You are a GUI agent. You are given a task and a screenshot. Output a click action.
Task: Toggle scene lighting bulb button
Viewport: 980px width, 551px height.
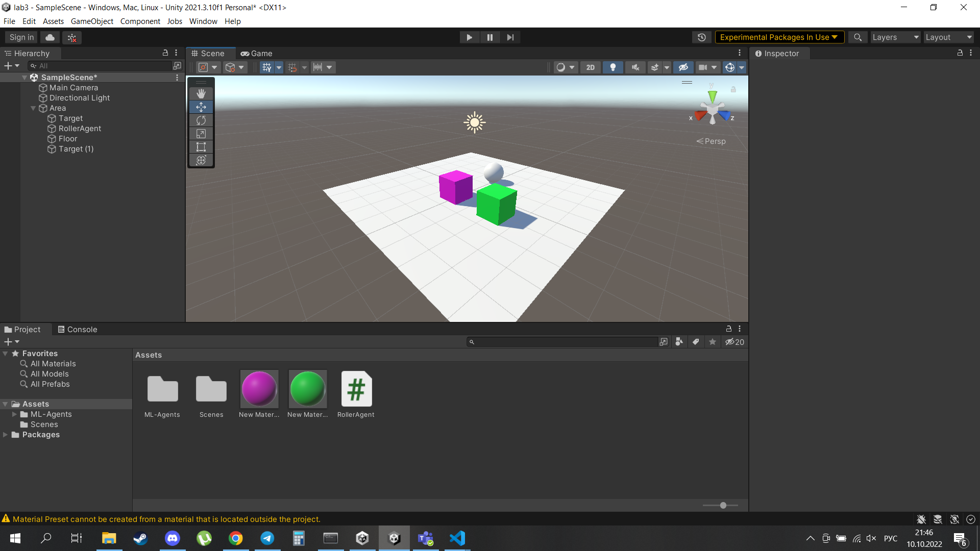612,67
